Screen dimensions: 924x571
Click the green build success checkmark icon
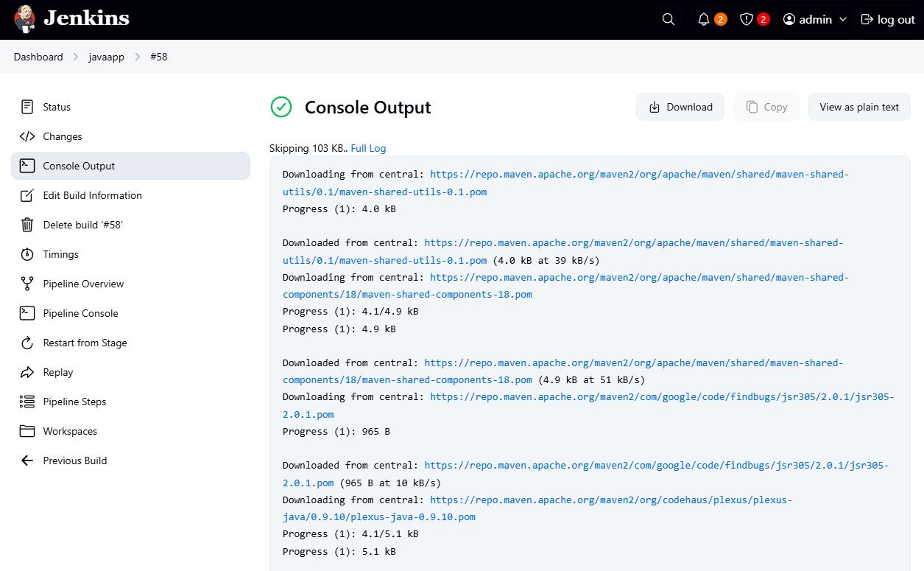(281, 107)
